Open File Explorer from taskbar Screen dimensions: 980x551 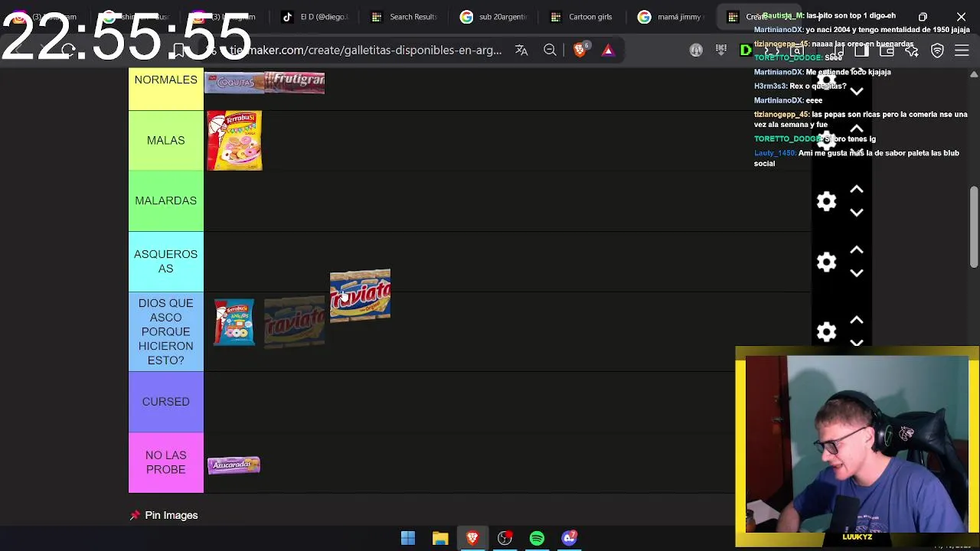pos(440,538)
